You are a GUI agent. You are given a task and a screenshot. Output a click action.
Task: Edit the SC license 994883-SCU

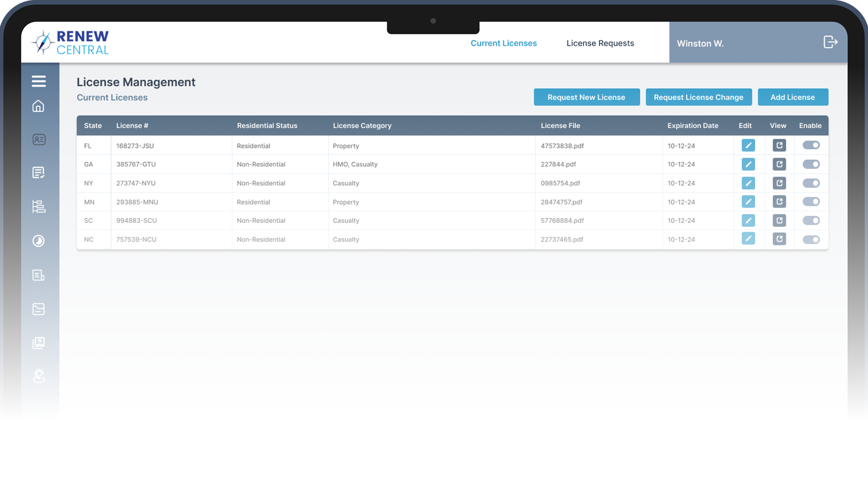[748, 220]
